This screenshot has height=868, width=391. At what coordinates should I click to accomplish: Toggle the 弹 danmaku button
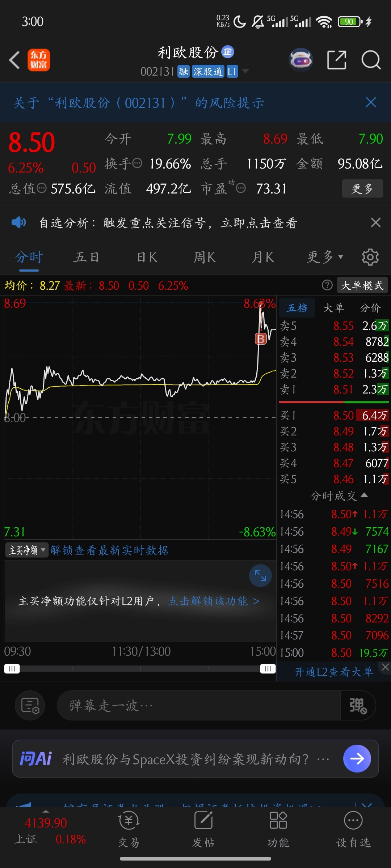(x=358, y=706)
